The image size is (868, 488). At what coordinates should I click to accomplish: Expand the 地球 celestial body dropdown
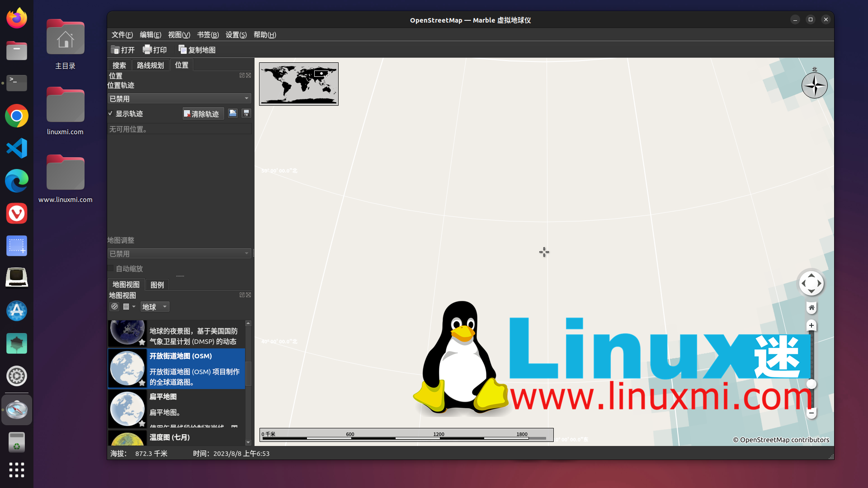coord(155,307)
